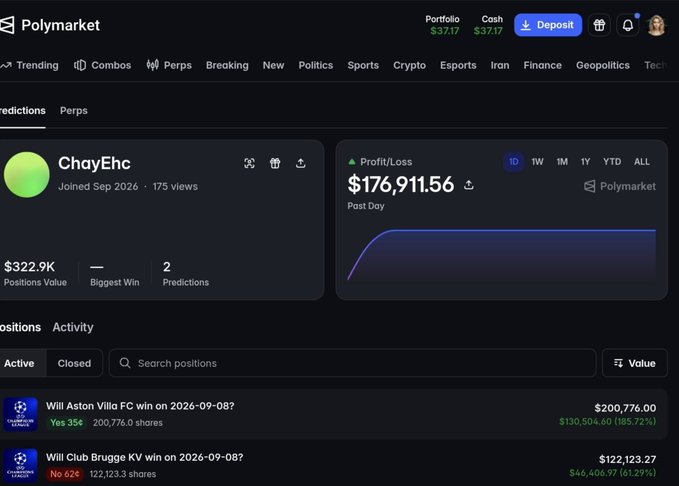Image resolution: width=679 pixels, height=486 pixels.
Task: Open Will Club Brugge KV win market
Action: click(145, 457)
